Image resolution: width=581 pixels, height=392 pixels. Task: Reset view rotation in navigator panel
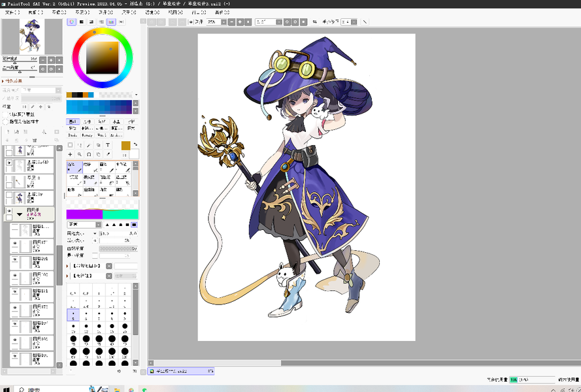pyautogui.click(x=59, y=69)
